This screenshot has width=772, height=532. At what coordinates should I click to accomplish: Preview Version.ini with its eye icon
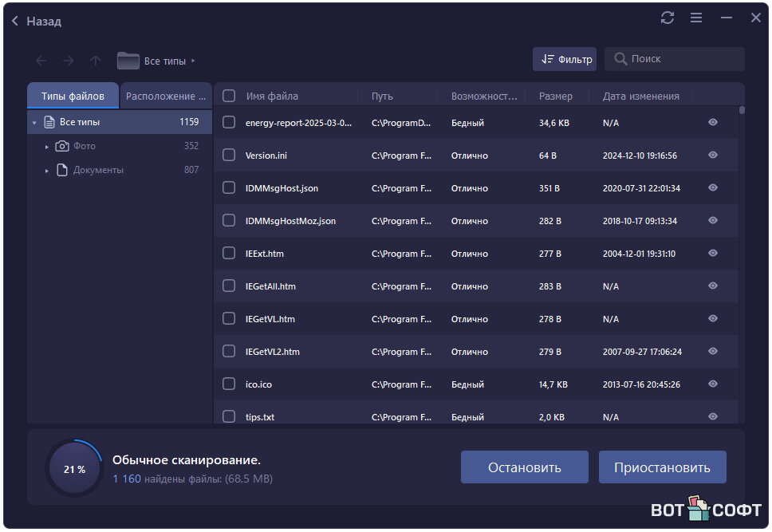point(713,156)
